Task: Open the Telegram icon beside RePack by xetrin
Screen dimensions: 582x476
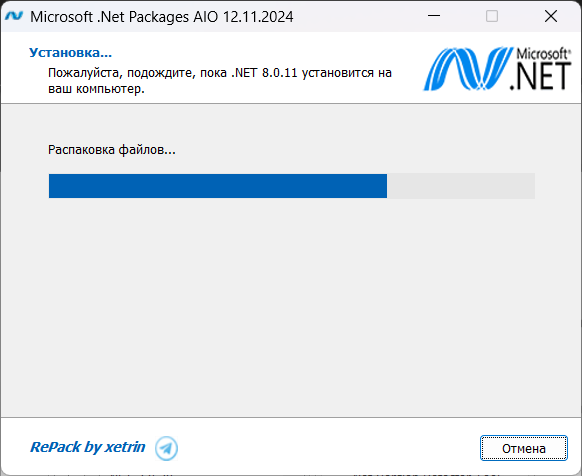Action: [x=166, y=448]
